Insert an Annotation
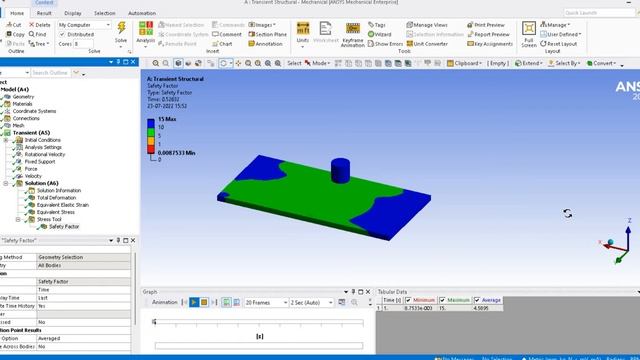This screenshot has height=360, width=640. click(x=265, y=44)
